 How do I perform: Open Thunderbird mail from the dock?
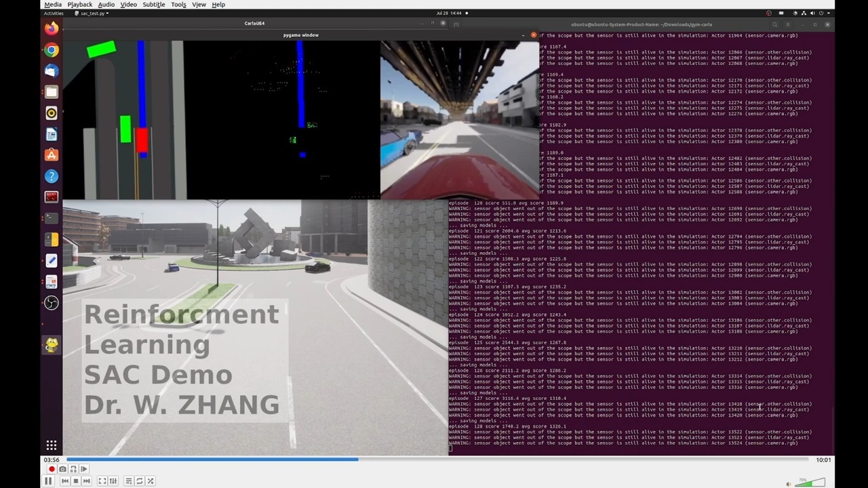[52, 70]
